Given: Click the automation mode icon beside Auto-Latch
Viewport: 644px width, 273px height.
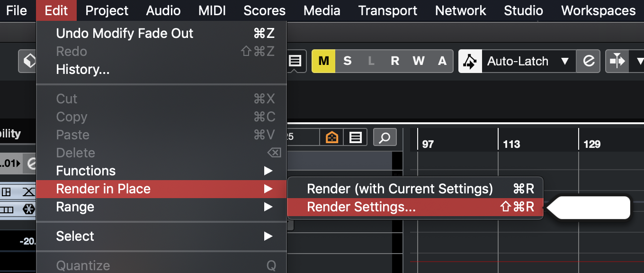Looking at the screenshot, I should coord(470,61).
